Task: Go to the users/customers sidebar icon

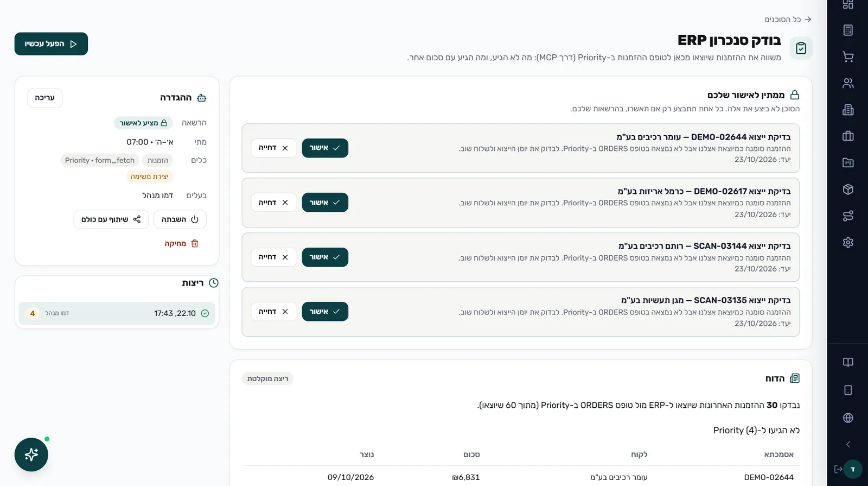Action: (848, 83)
